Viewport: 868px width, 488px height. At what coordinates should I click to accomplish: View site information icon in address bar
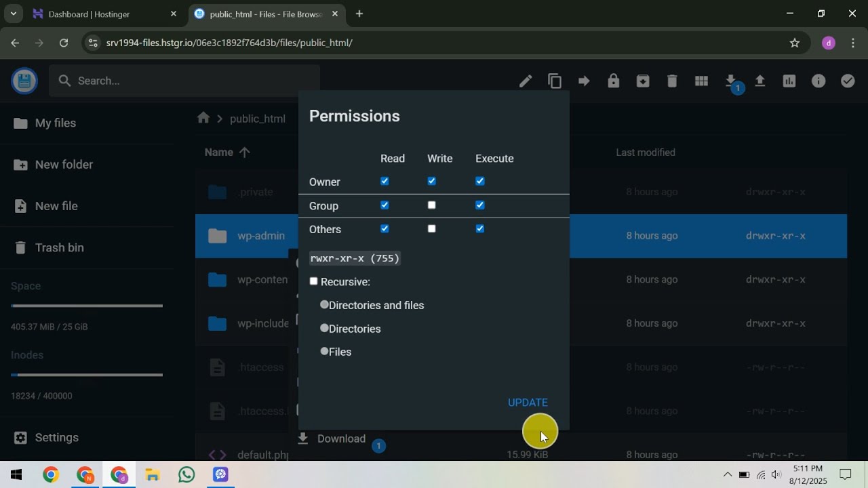(x=94, y=43)
